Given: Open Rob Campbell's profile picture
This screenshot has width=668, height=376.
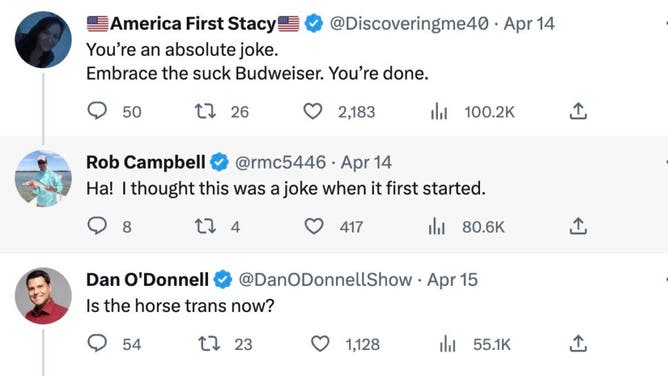Looking at the screenshot, I should (43, 179).
